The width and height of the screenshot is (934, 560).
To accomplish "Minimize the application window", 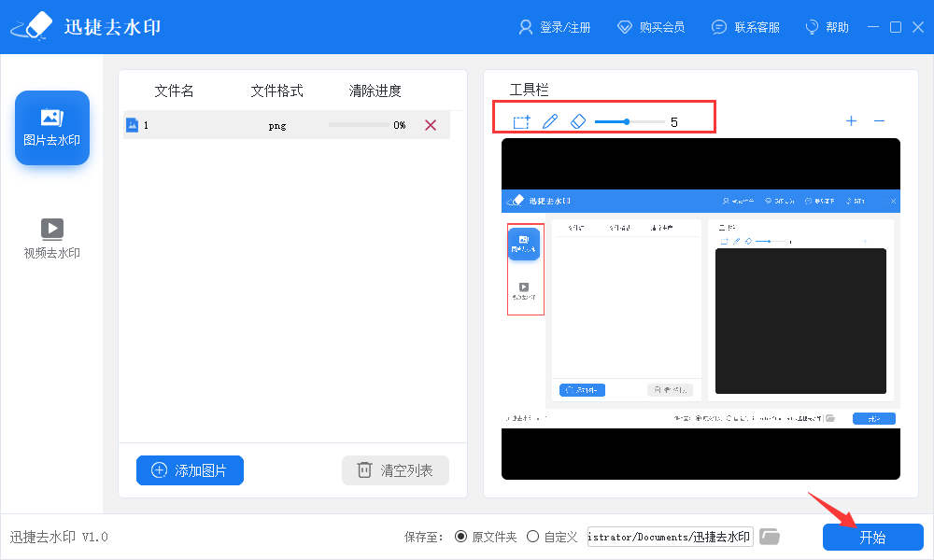I will point(873,27).
